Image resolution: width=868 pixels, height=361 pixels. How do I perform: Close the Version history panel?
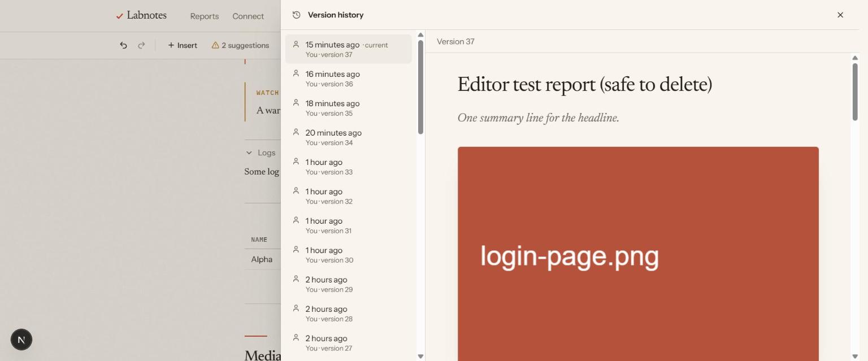tap(840, 15)
